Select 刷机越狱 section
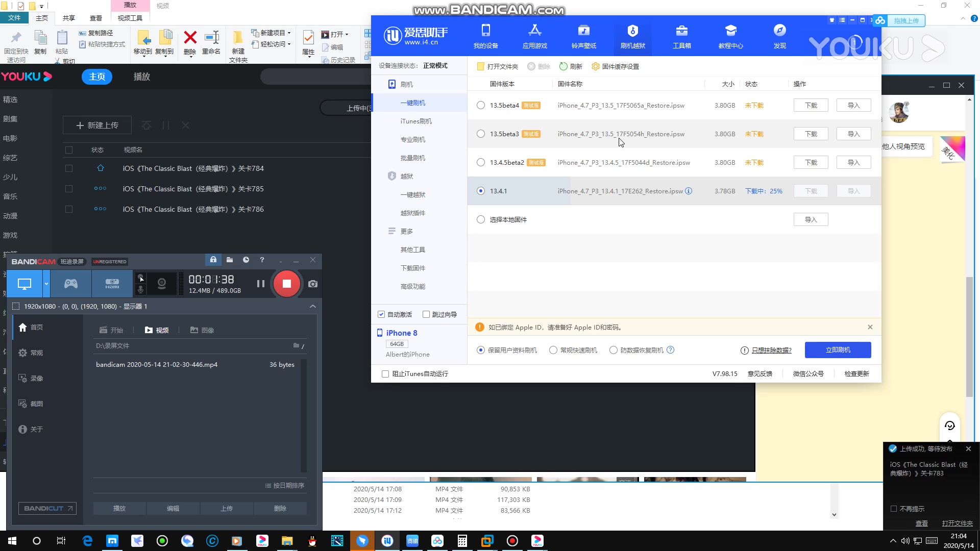The width and height of the screenshot is (980, 551). (x=632, y=36)
